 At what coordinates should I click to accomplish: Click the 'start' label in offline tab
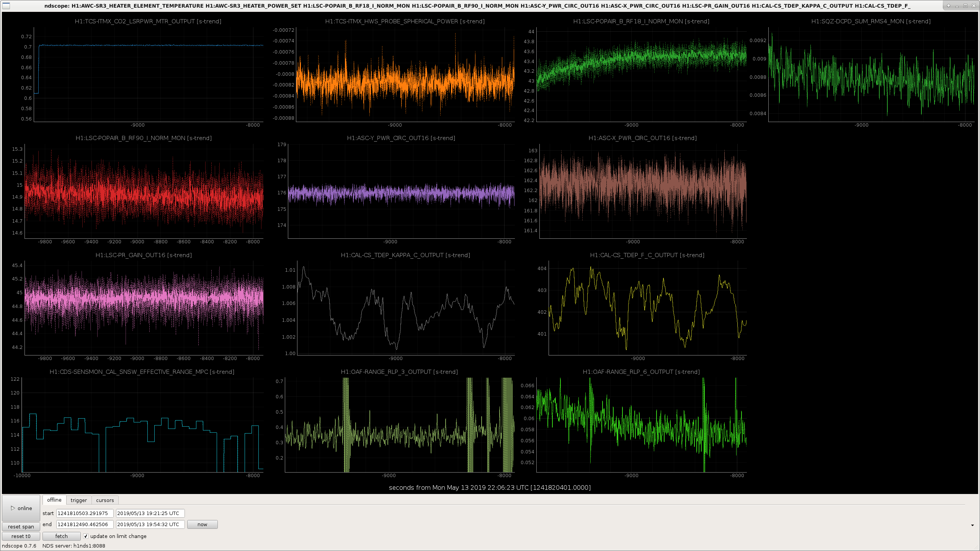(48, 513)
